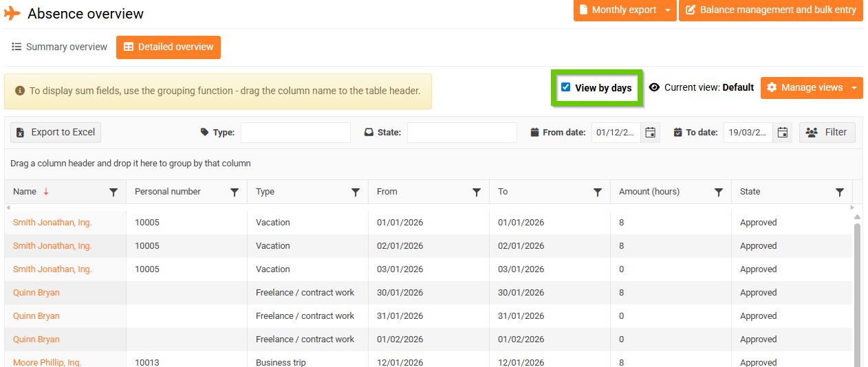Click the To column filter funnel
Screen dimensions: 868x367
pos(598,193)
